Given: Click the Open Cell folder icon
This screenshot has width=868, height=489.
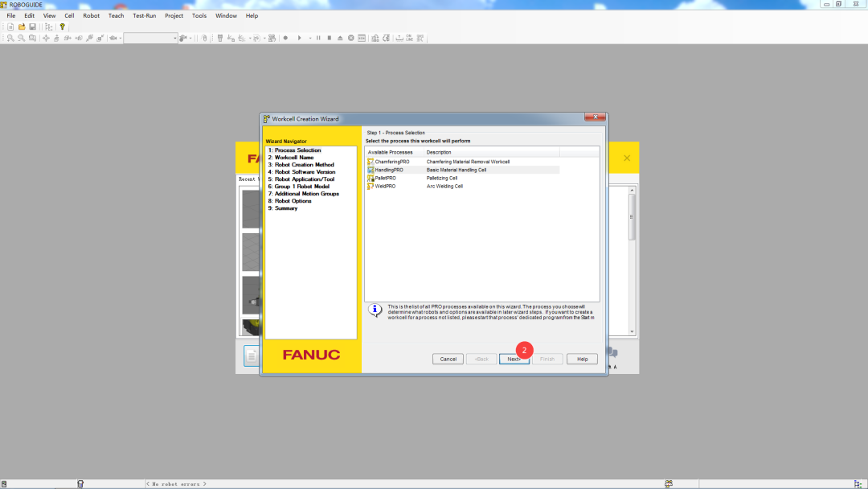Looking at the screenshot, I should tap(22, 27).
